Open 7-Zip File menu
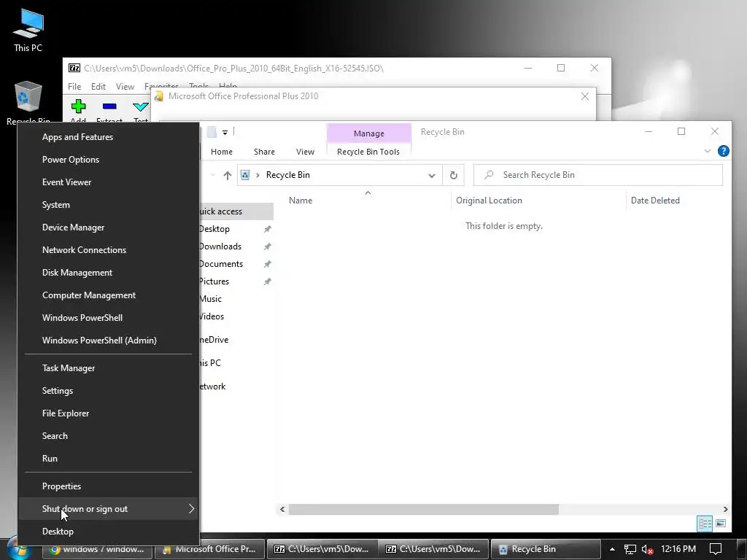The width and height of the screenshot is (747, 560). 74,87
